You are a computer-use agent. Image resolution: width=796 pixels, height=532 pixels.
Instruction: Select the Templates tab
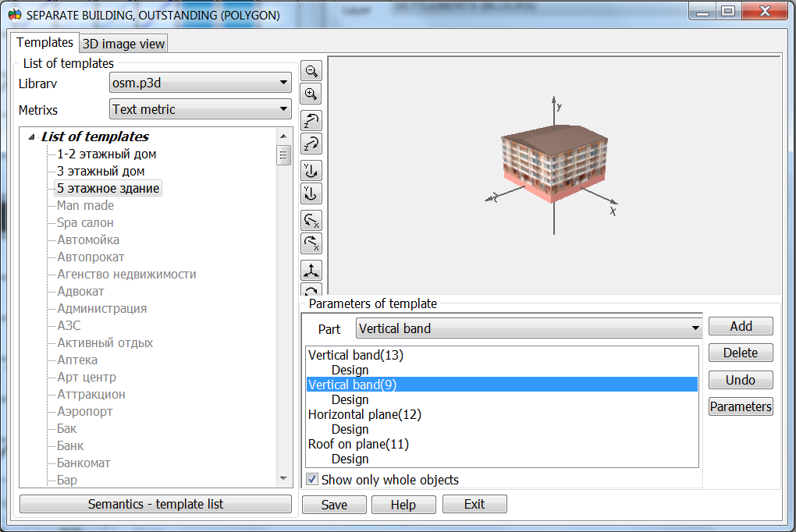(x=45, y=43)
